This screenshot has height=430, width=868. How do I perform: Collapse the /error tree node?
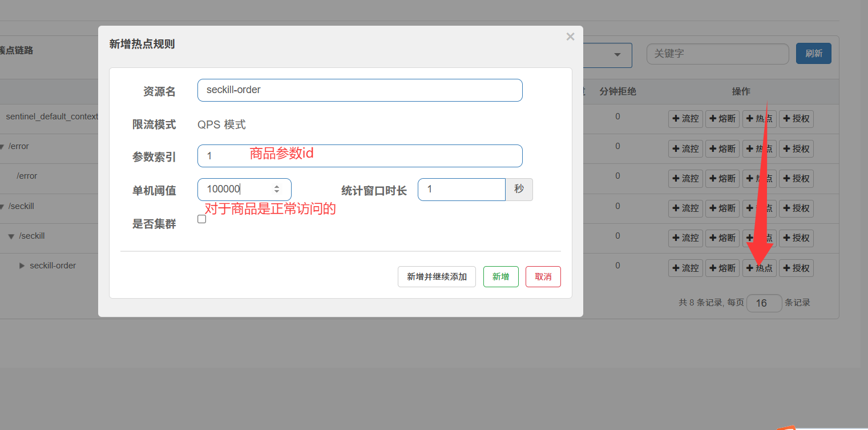(x=2, y=147)
